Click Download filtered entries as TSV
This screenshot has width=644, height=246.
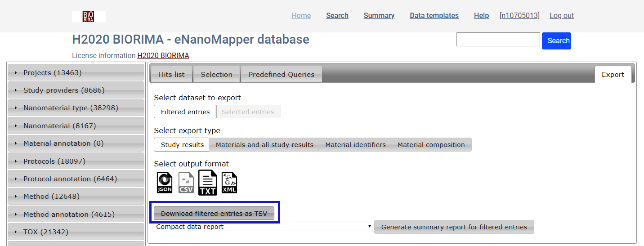click(x=214, y=214)
